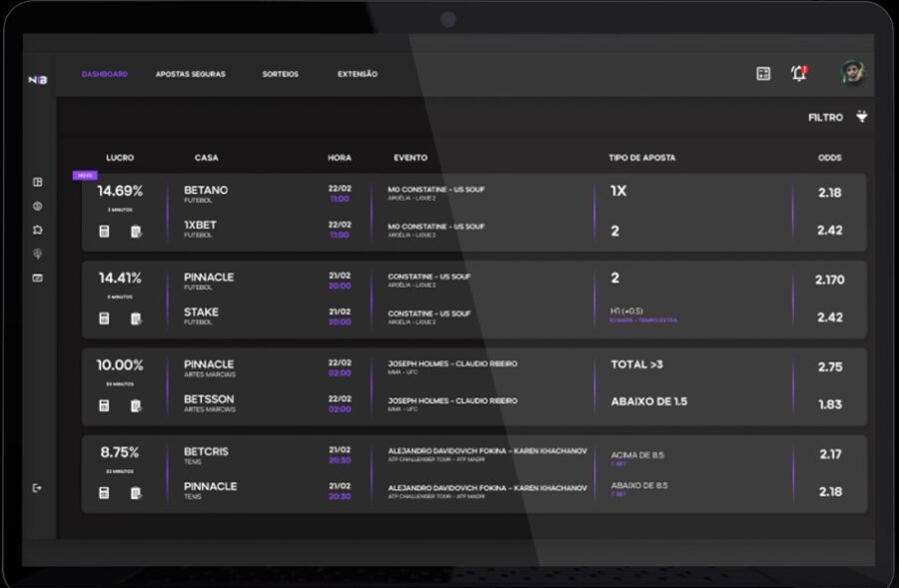Click the 1.83 odds value
Viewport: 899px width, 588px height.
830,404
